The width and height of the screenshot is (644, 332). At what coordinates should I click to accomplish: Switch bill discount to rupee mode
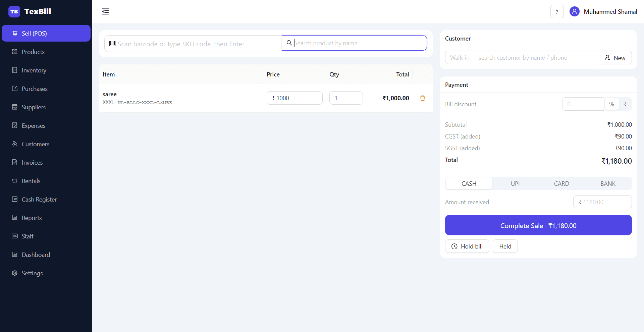point(625,104)
